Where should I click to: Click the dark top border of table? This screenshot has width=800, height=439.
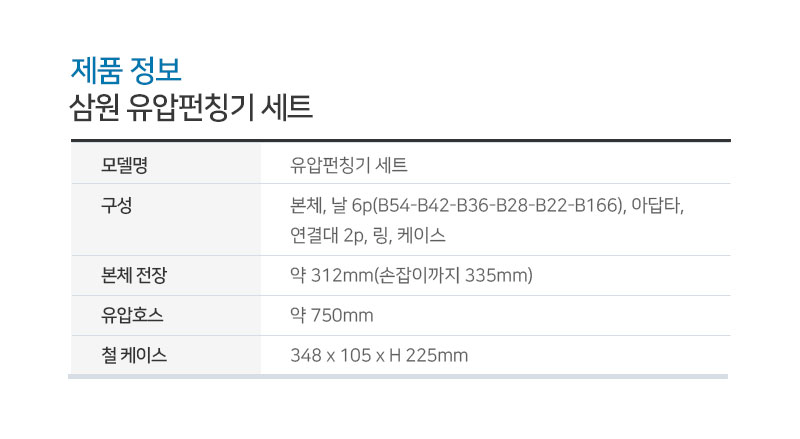coord(401,140)
